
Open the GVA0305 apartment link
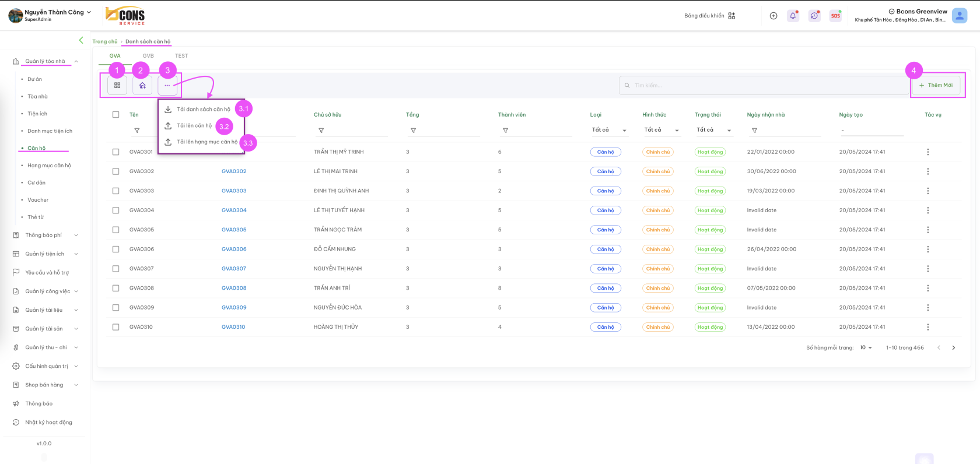[234, 230]
